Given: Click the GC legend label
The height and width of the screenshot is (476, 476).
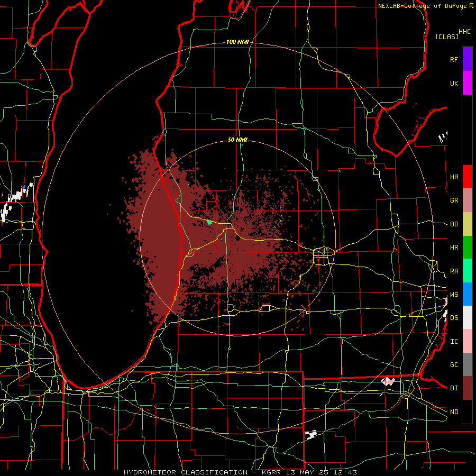Looking at the screenshot, I should click(454, 365).
